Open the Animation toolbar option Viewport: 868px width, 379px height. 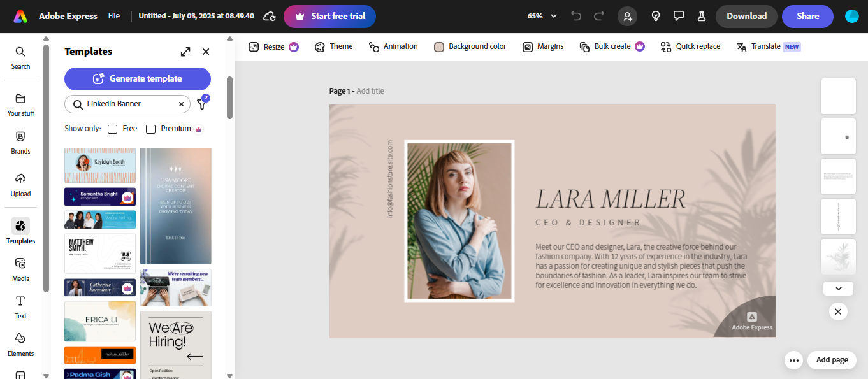(x=393, y=46)
